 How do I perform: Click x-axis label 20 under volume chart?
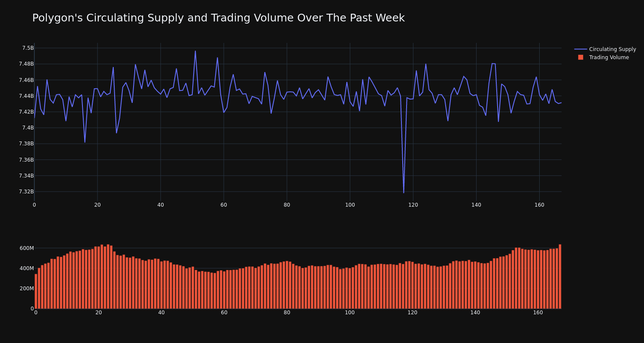pos(99,313)
